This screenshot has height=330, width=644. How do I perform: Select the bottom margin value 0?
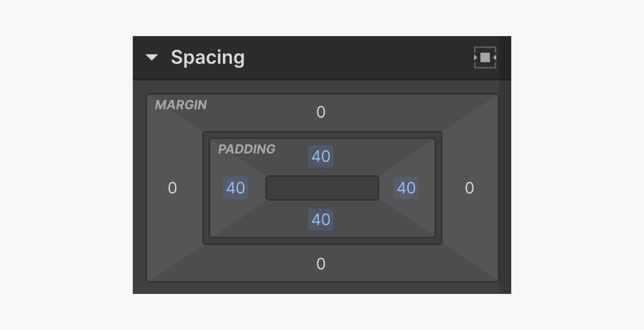click(321, 264)
